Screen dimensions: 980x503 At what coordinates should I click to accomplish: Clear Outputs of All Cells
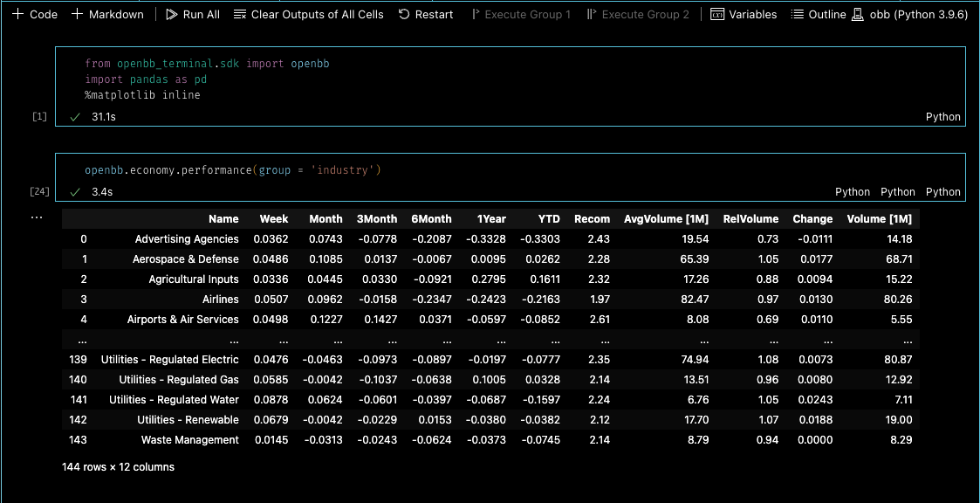(x=309, y=14)
